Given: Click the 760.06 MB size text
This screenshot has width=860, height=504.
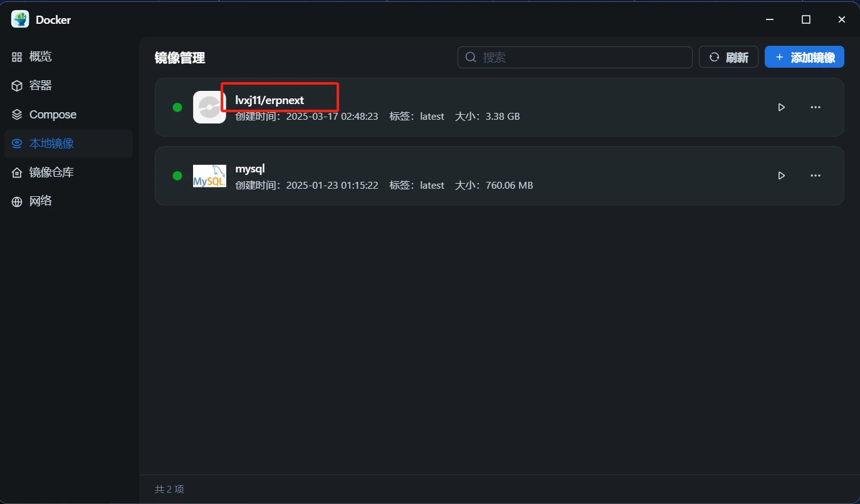Looking at the screenshot, I should click(509, 186).
